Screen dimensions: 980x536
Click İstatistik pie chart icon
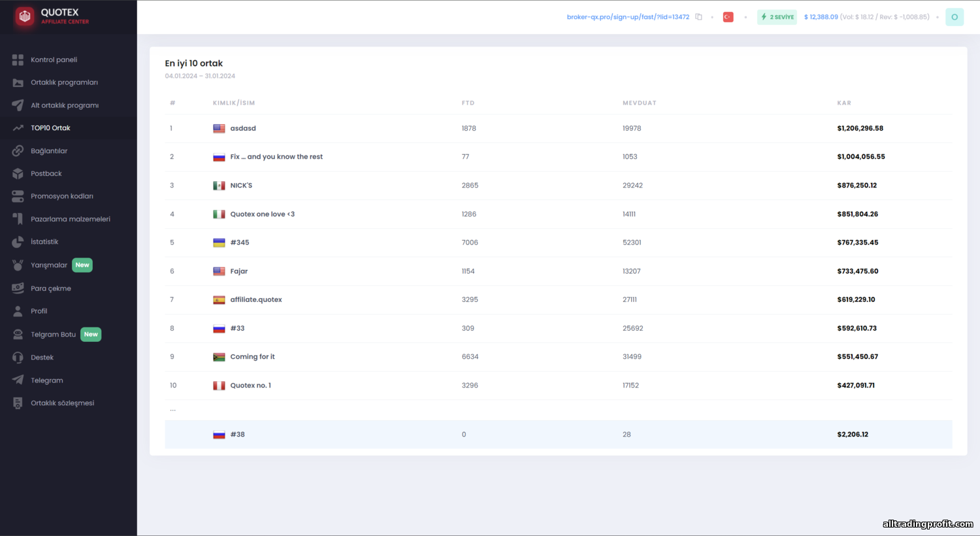pyautogui.click(x=18, y=242)
